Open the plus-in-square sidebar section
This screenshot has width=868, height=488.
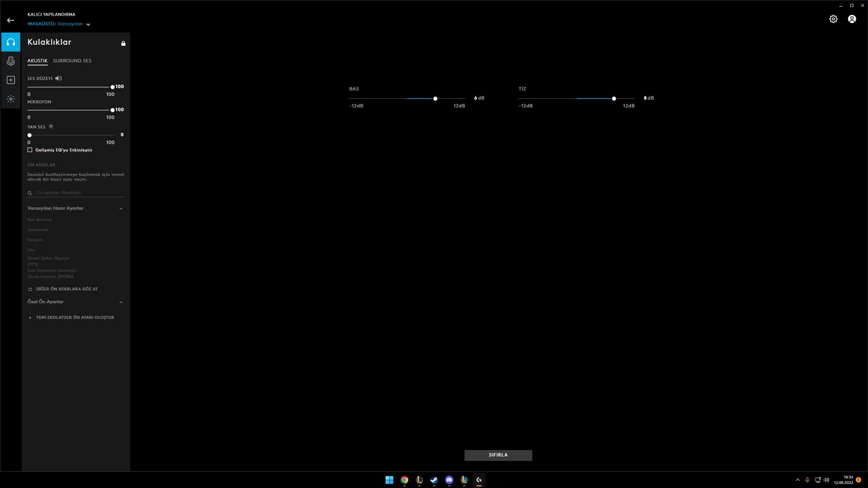tap(11, 80)
